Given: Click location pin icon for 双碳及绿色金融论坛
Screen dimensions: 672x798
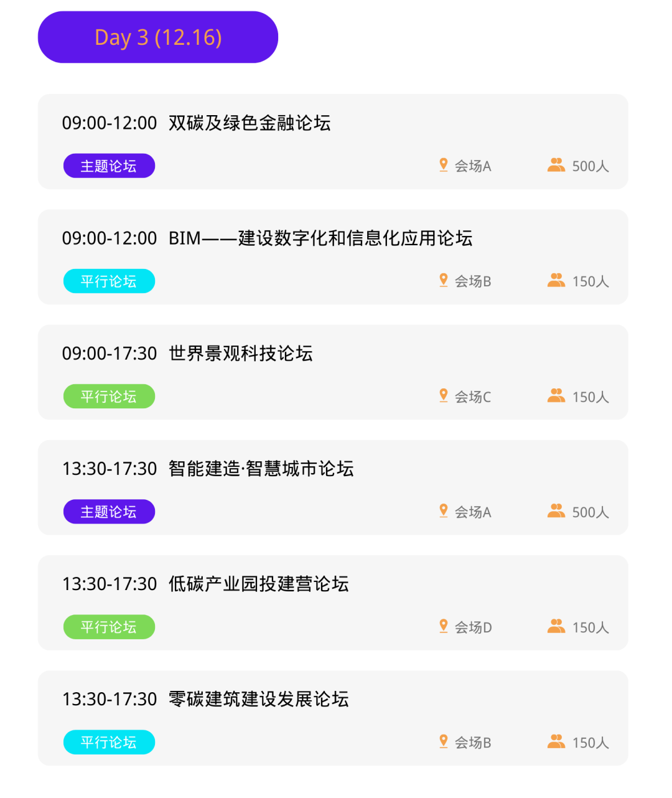Looking at the screenshot, I should (x=444, y=165).
